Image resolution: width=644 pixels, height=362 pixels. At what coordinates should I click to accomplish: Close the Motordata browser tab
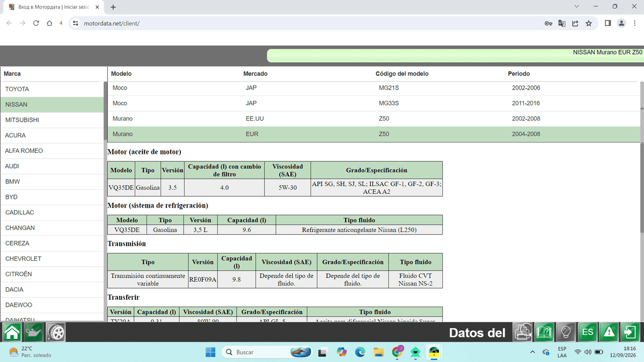pyautogui.click(x=97, y=7)
